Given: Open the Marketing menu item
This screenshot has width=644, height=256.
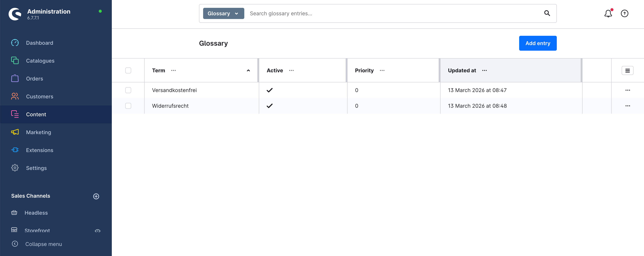Looking at the screenshot, I should (39, 132).
